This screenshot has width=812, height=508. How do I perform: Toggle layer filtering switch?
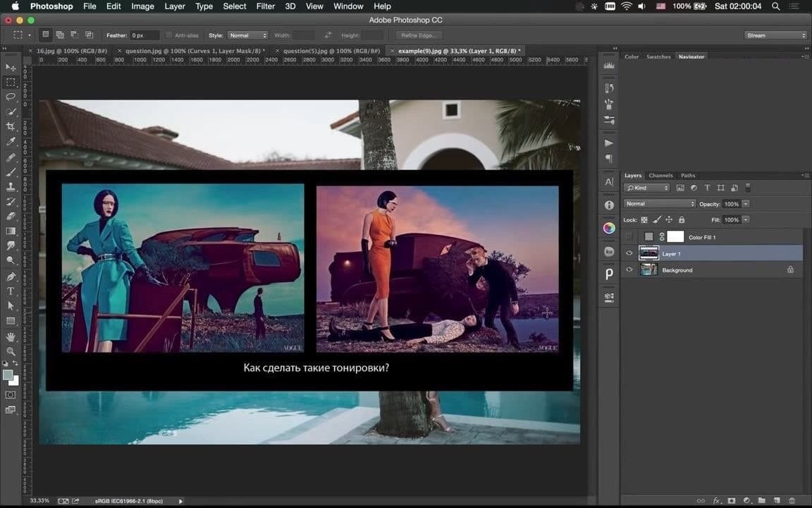(x=747, y=187)
